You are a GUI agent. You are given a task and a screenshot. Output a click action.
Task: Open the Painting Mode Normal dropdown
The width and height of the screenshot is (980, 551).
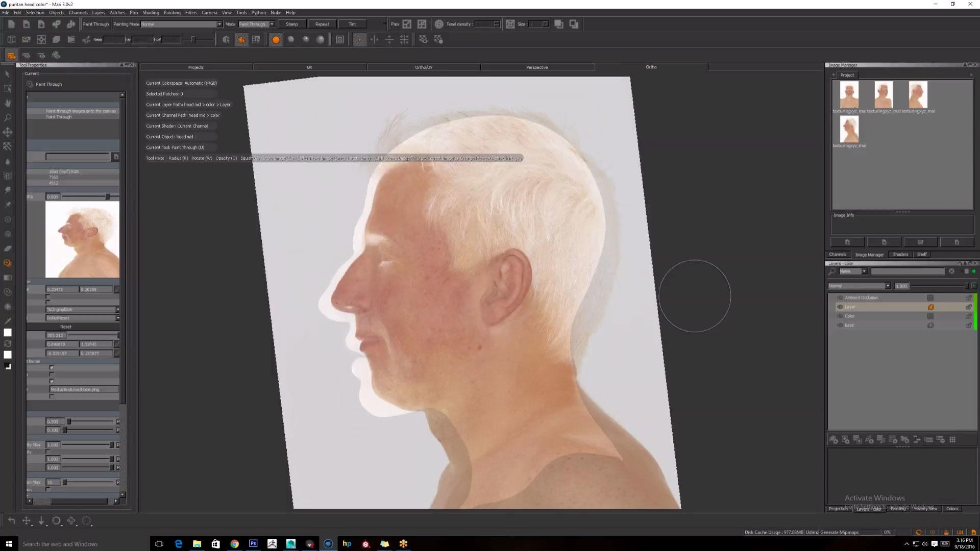point(219,24)
